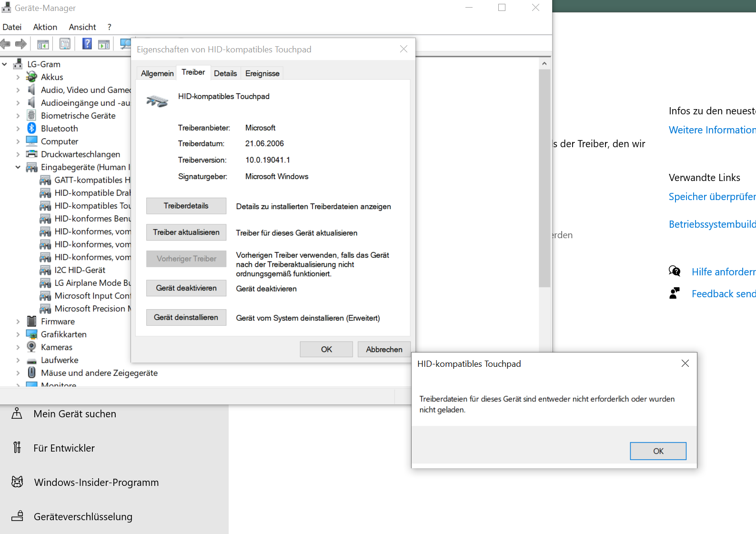The image size is (756, 534).
Task: Select the I2C HID-Gerät entry
Action: (x=80, y=270)
